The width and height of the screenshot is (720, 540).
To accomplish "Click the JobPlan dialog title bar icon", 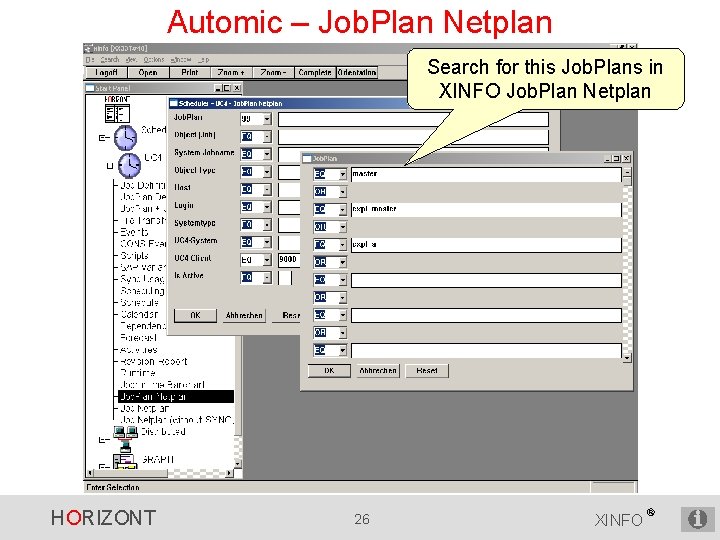I will (307, 158).
